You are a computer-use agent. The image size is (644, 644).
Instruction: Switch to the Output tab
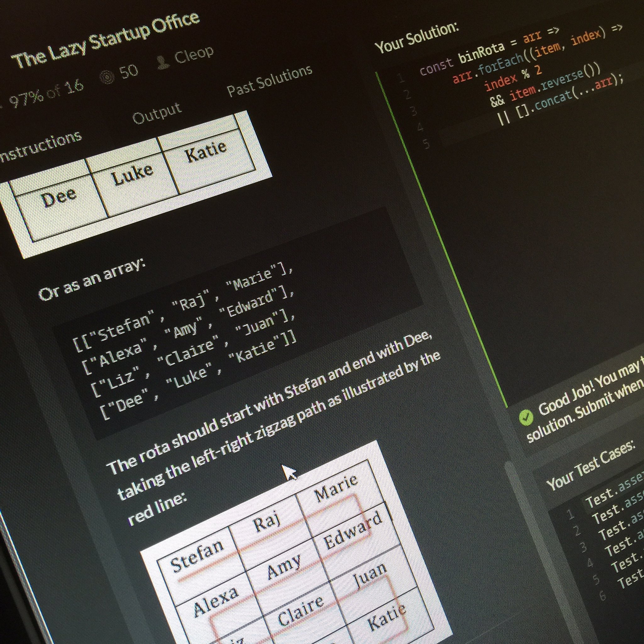[x=157, y=113]
